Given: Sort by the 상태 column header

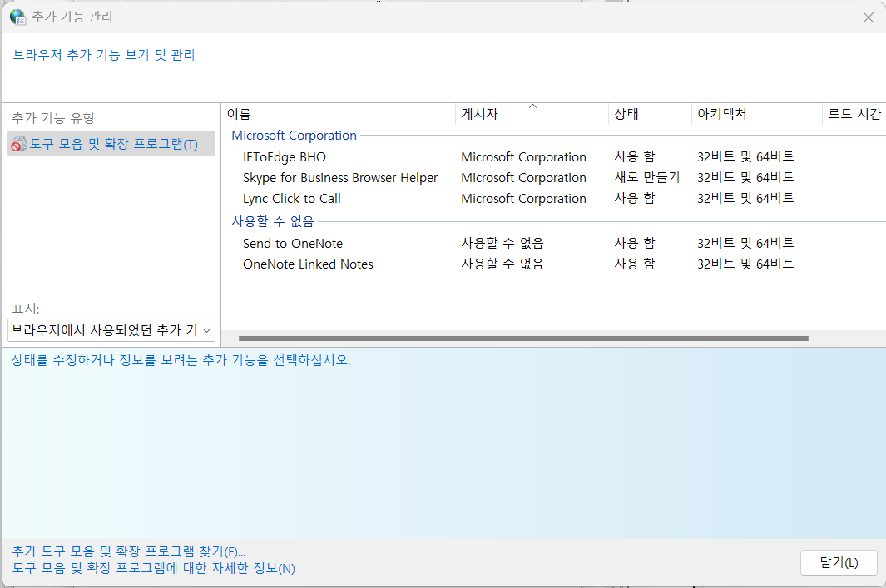Looking at the screenshot, I should click(650, 114).
